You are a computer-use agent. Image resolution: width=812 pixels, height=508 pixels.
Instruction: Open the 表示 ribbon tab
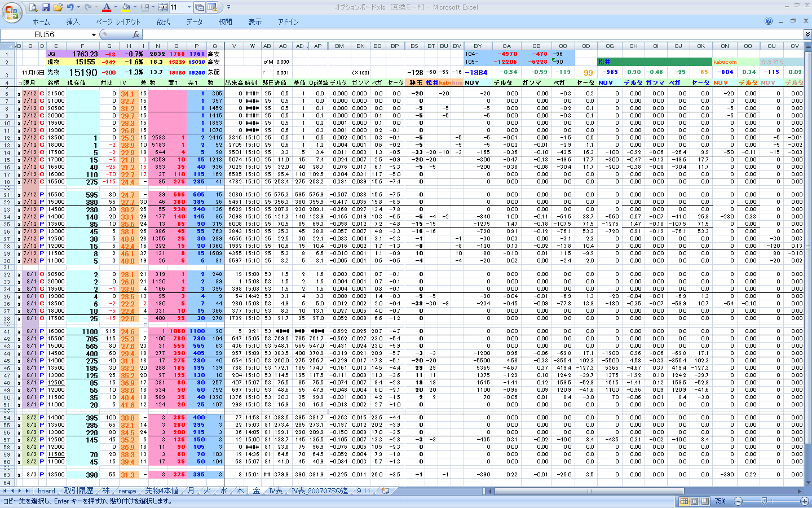255,22
